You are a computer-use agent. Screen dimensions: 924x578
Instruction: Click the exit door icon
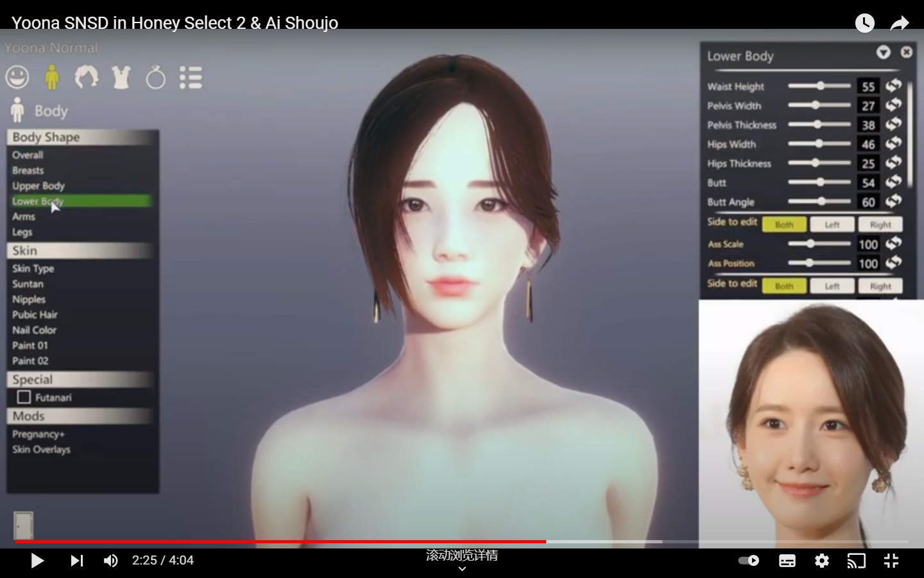pos(24,525)
